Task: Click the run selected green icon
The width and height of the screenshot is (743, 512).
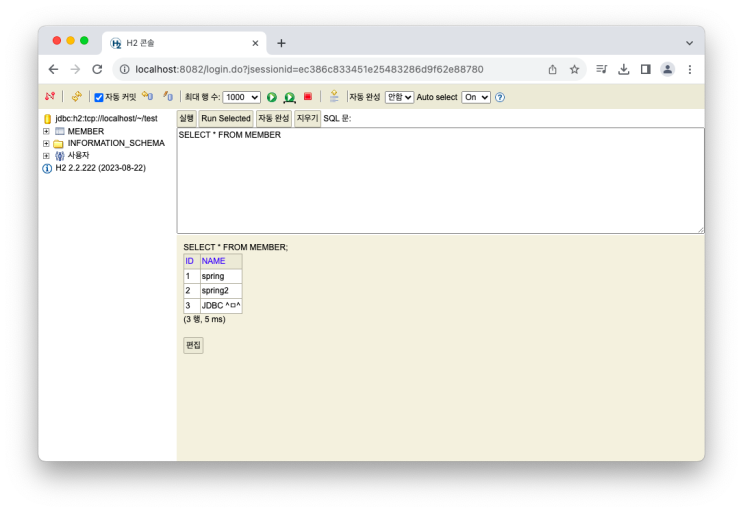Action: pos(289,97)
